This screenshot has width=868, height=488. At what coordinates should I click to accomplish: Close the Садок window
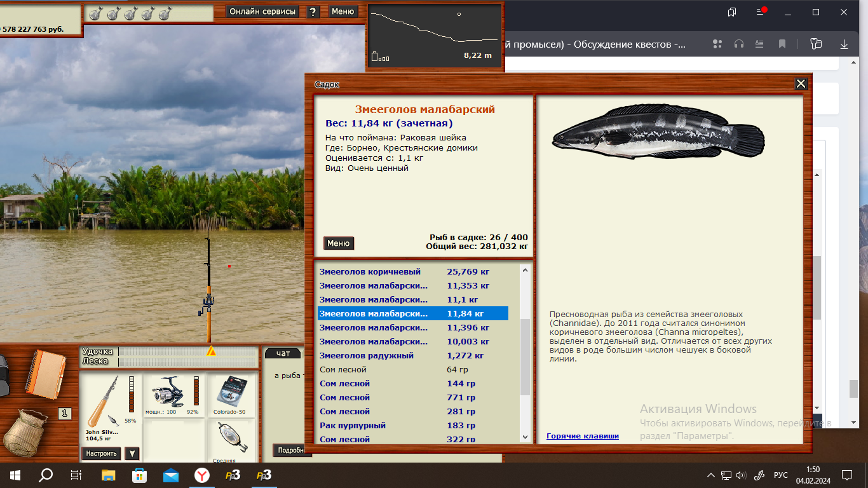point(801,83)
